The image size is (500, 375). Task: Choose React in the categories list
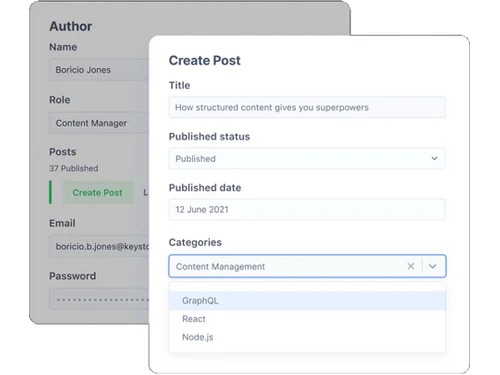tap(307, 319)
